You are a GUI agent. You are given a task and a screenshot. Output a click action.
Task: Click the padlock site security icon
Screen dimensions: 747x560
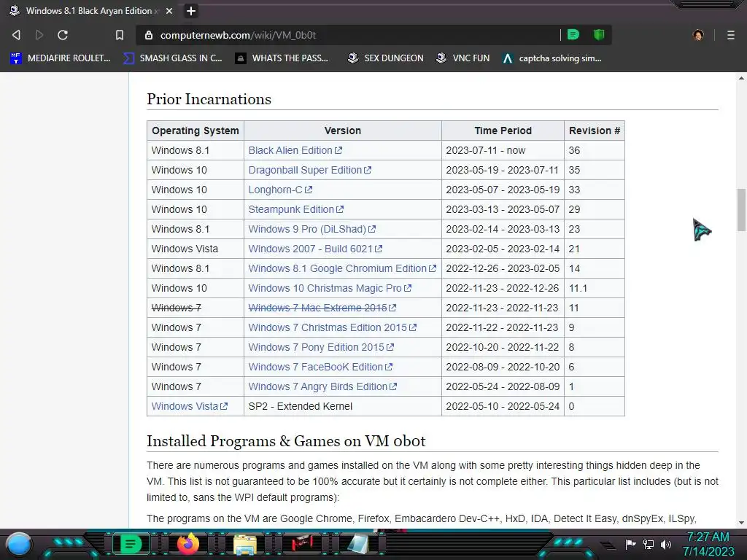149,35
